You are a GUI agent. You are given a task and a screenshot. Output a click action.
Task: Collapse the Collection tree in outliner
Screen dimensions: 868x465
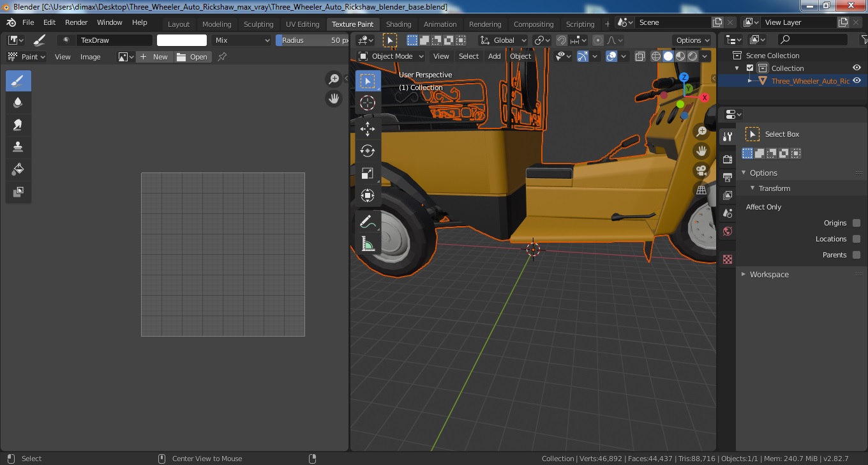coord(737,68)
